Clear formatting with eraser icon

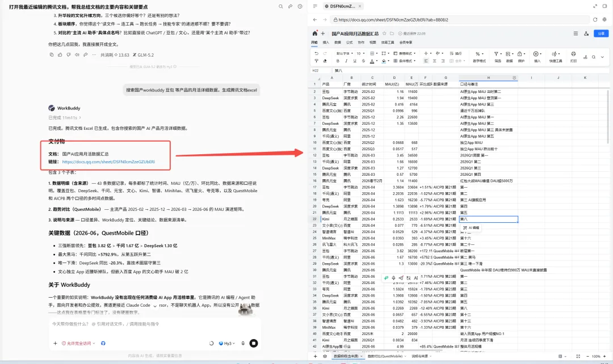click(x=325, y=61)
